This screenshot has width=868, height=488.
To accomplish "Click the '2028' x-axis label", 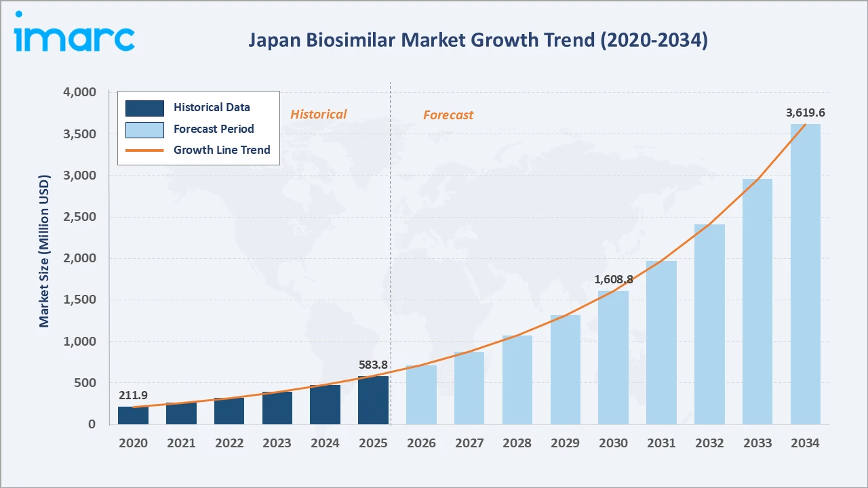I will (x=517, y=443).
